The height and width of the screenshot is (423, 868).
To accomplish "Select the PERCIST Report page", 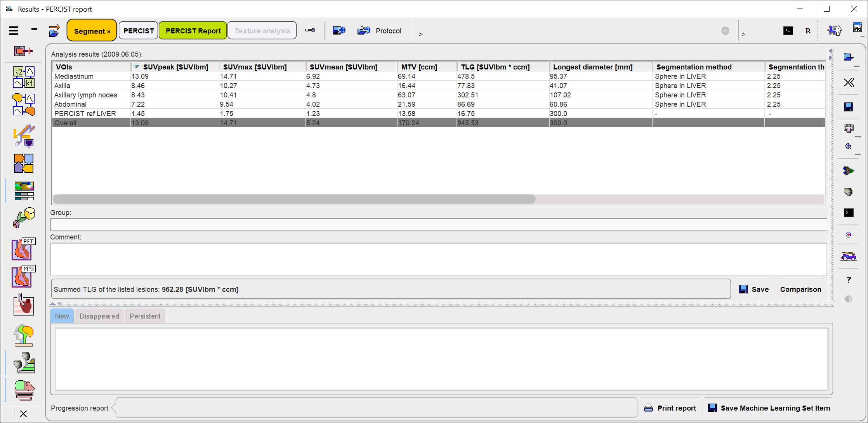I will (193, 31).
